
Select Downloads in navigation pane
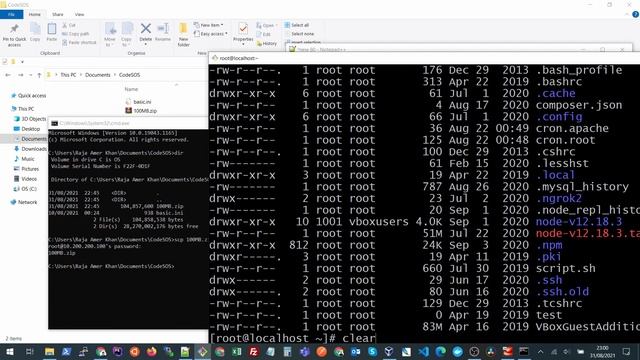point(30,149)
